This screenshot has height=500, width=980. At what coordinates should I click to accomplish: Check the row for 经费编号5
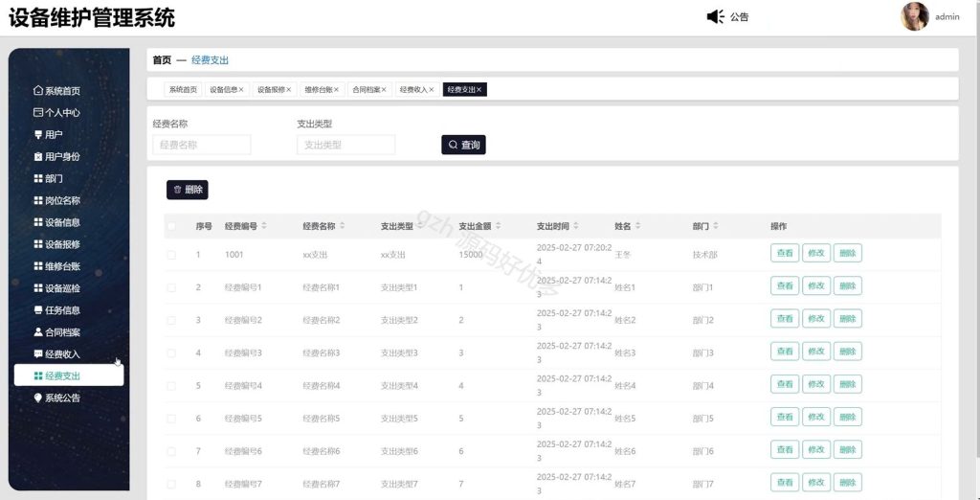coord(171,418)
